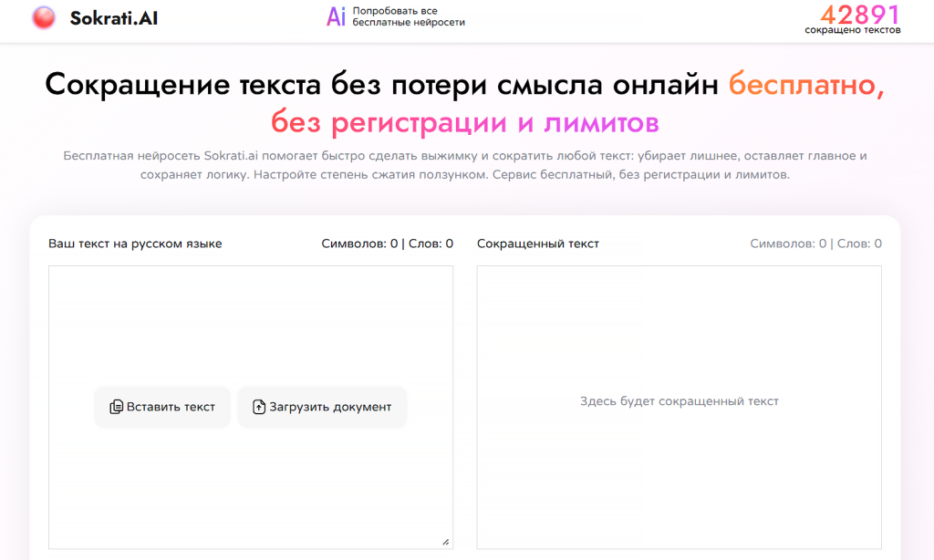Select the Ваш текст на русском языке label

[136, 243]
